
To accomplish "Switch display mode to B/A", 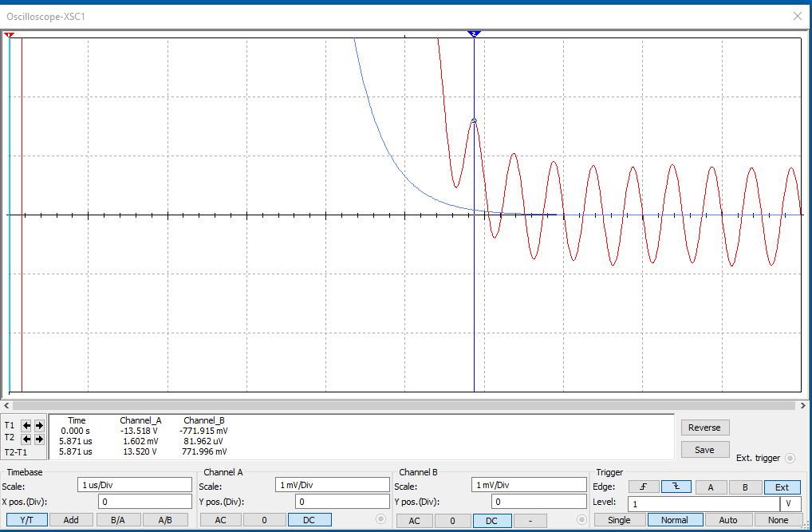I will pyautogui.click(x=117, y=520).
